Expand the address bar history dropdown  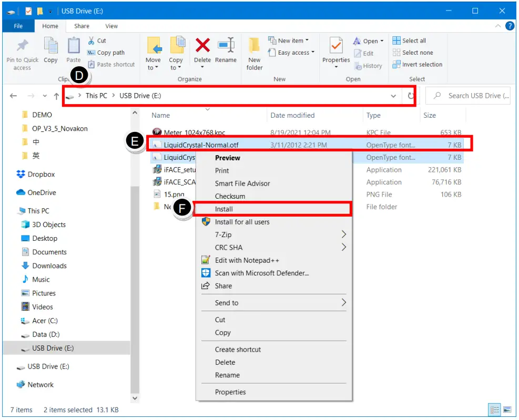point(393,96)
